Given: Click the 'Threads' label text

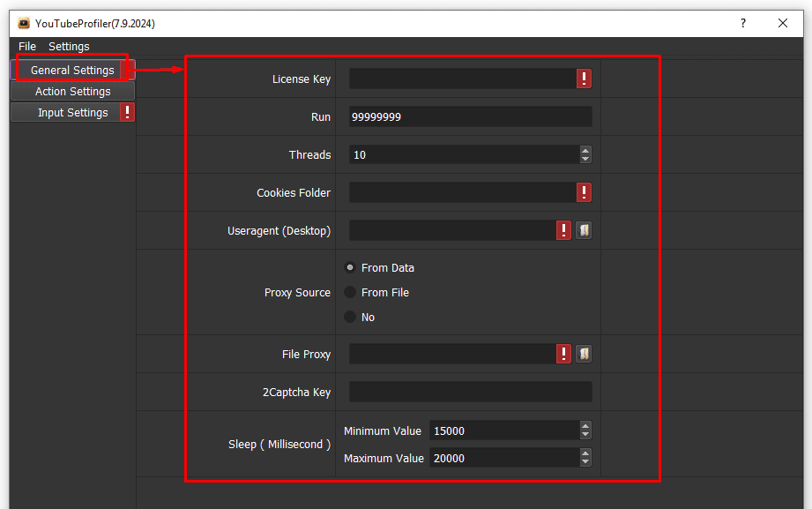Looking at the screenshot, I should [309, 154].
